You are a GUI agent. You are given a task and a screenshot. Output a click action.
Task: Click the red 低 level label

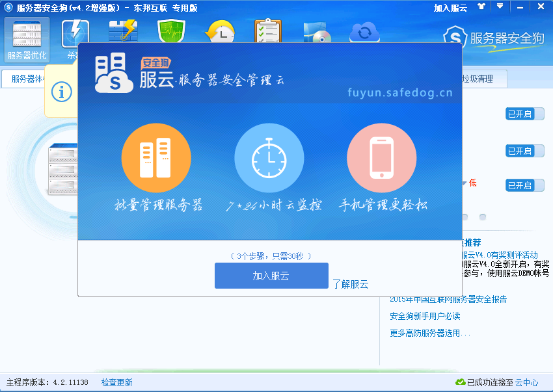pos(472,183)
